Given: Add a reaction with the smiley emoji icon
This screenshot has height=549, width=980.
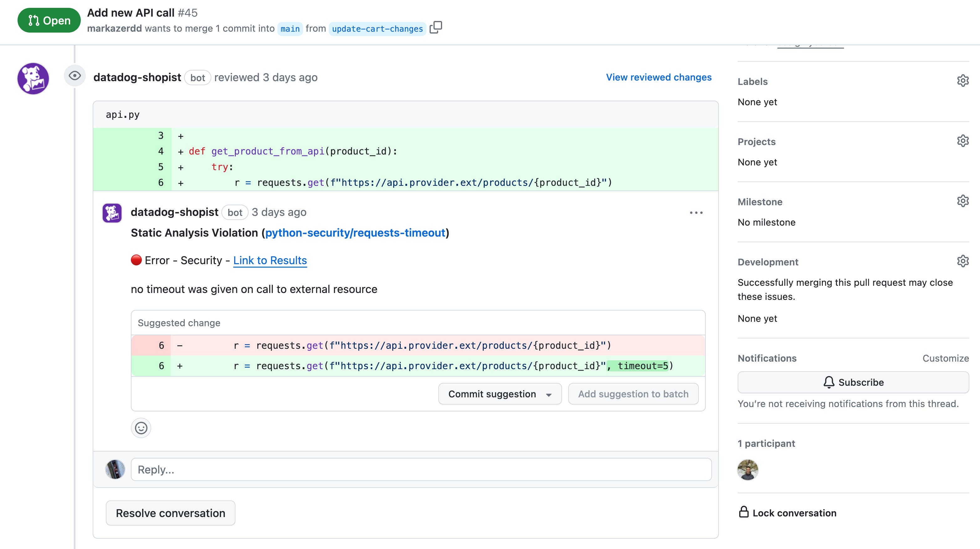Looking at the screenshot, I should [x=141, y=427].
